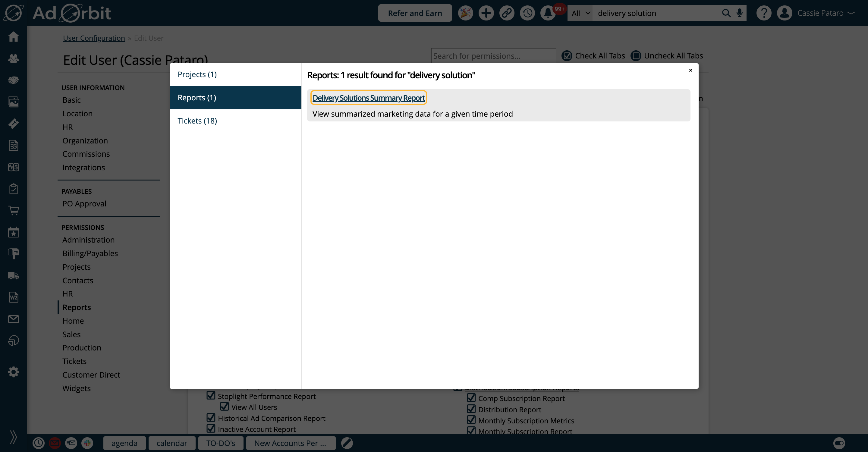Click Check All Tabs
The width and height of the screenshot is (868, 452).
point(593,55)
